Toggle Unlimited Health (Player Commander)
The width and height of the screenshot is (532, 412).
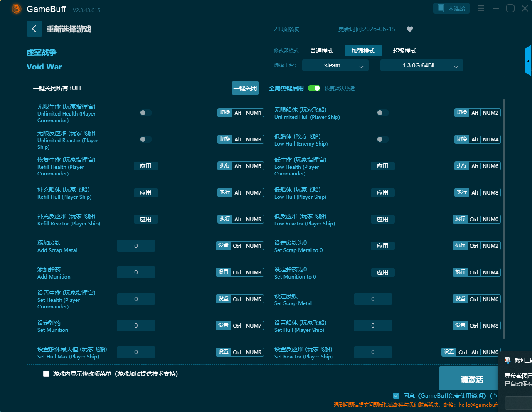[x=145, y=113]
